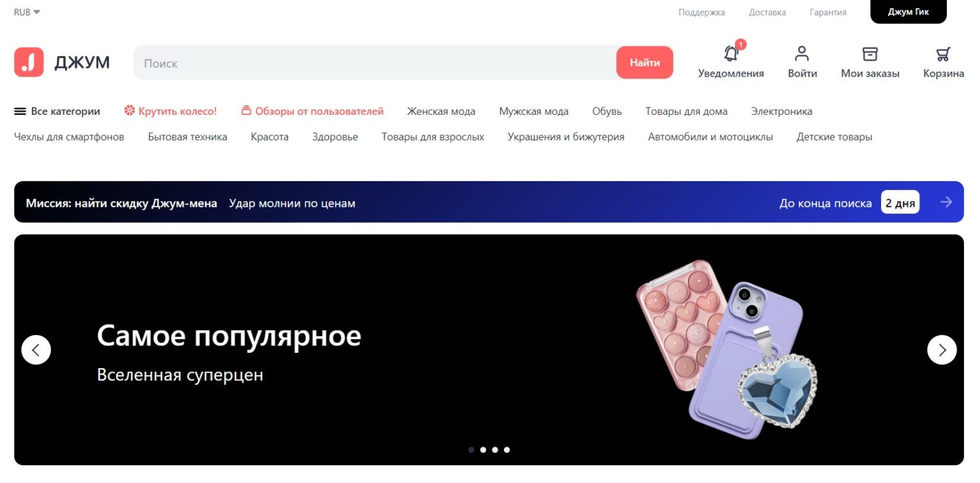Open the Доставка link
This screenshot has width=980, height=483.
pos(767,12)
